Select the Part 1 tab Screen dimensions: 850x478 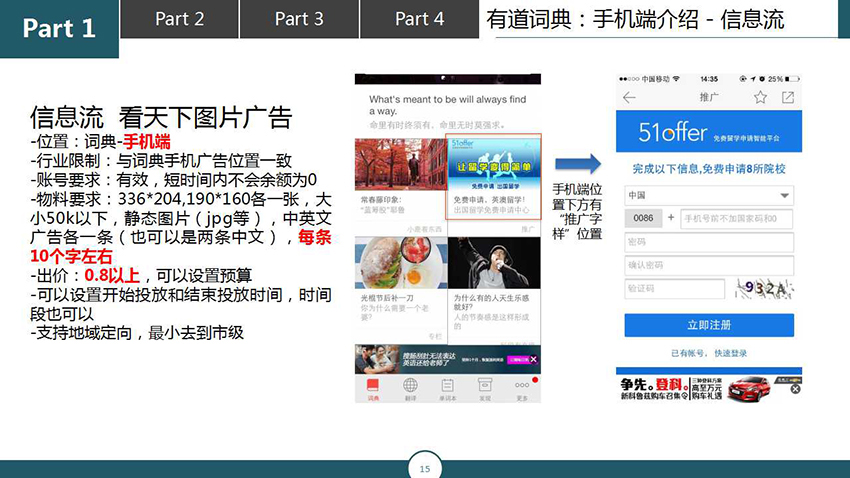pyautogui.click(x=59, y=28)
